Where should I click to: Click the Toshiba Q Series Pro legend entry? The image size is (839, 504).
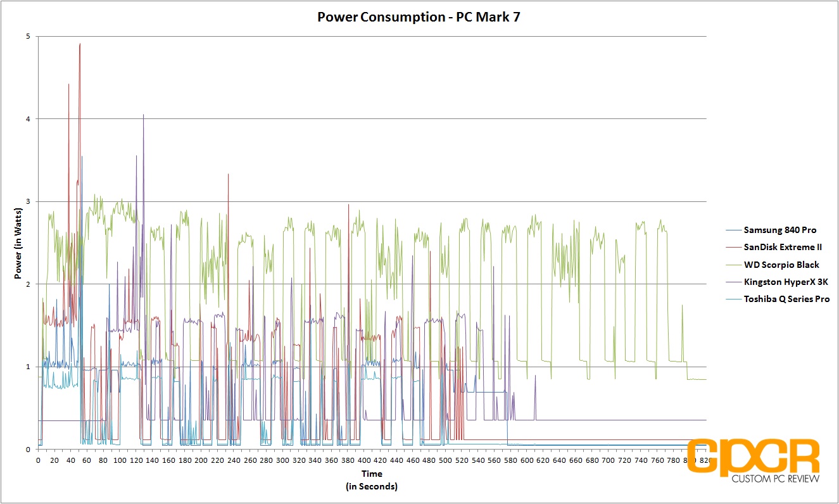tap(777, 299)
